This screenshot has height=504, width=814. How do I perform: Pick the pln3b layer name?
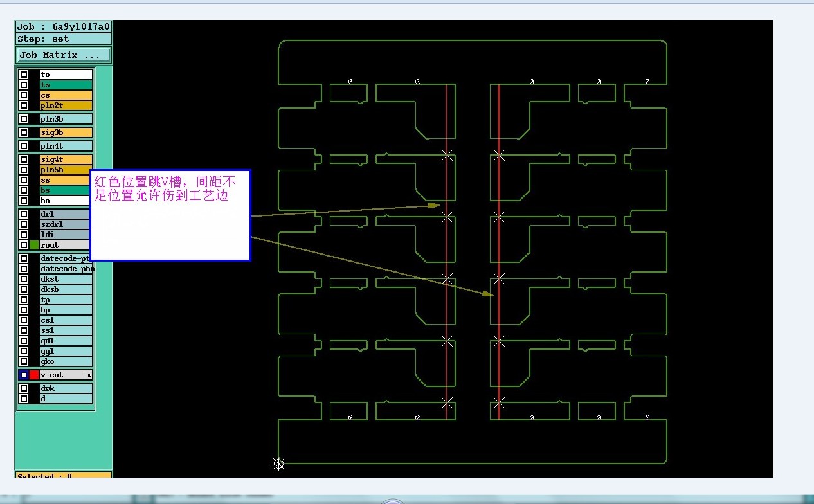click(66, 119)
